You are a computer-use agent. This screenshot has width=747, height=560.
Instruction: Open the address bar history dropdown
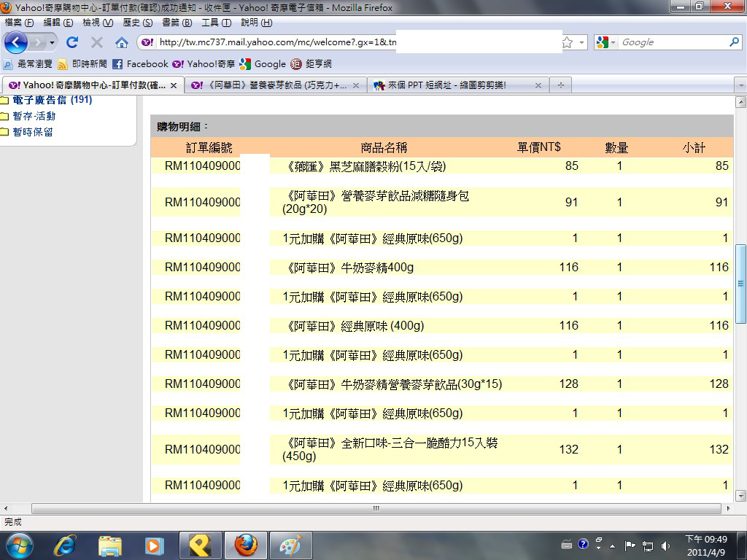coord(581,42)
